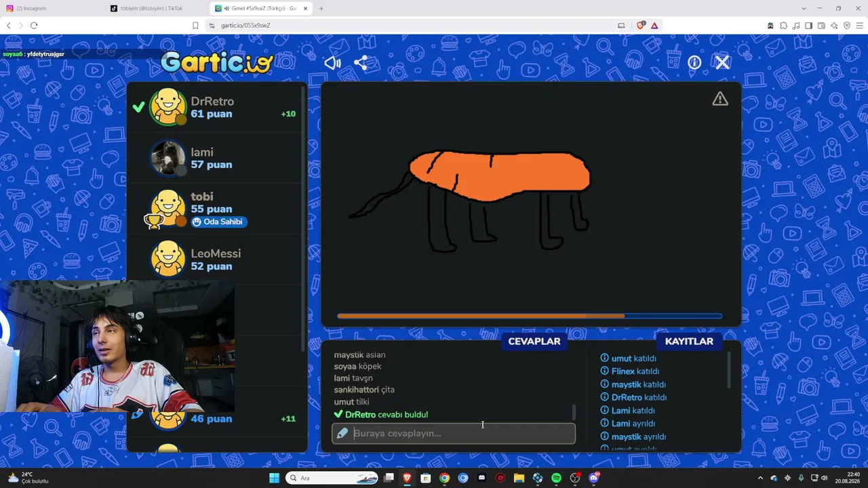Screen dimensions: 868x488
Task: Open OBS Studio from the taskbar
Action: [575, 478]
